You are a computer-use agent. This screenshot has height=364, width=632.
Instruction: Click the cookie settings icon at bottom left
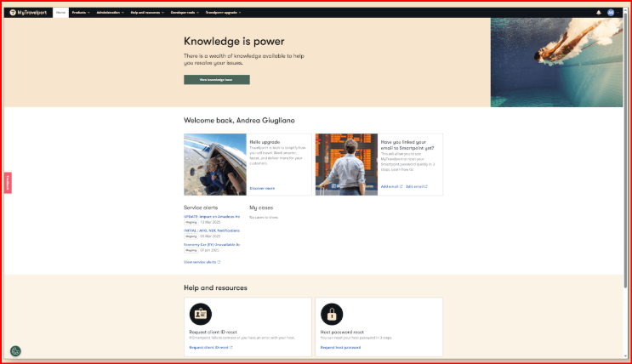15,350
